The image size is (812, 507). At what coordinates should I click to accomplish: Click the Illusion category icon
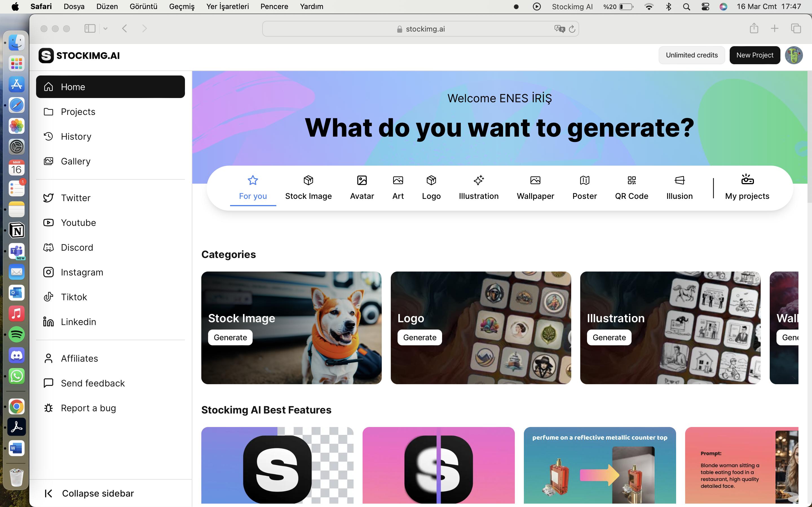680,180
